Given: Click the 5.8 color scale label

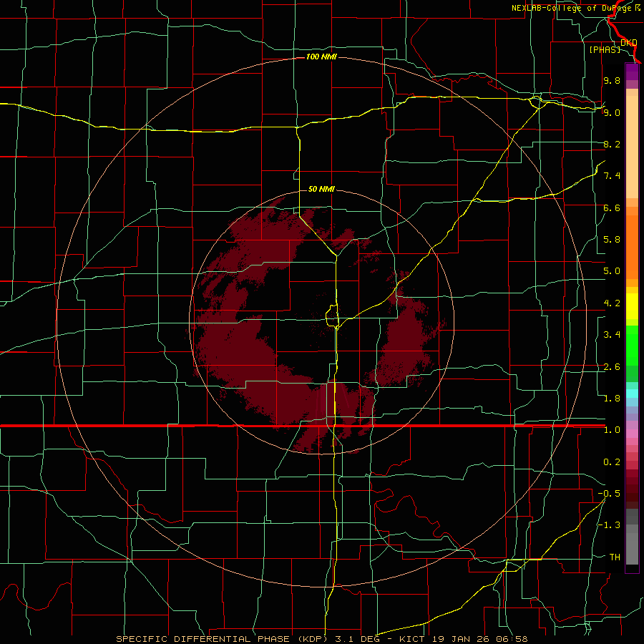Looking at the screenshot, I should coord(612,240).
